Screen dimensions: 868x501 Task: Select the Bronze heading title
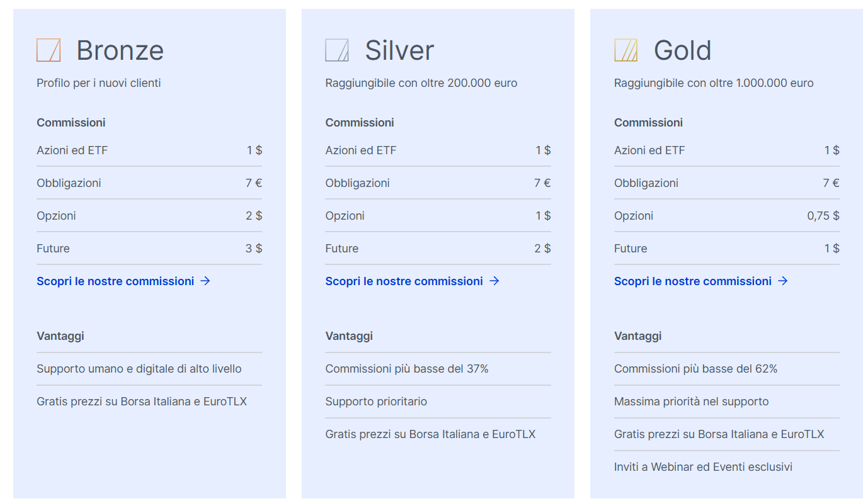pyautogui.click(x=120, y=50)
